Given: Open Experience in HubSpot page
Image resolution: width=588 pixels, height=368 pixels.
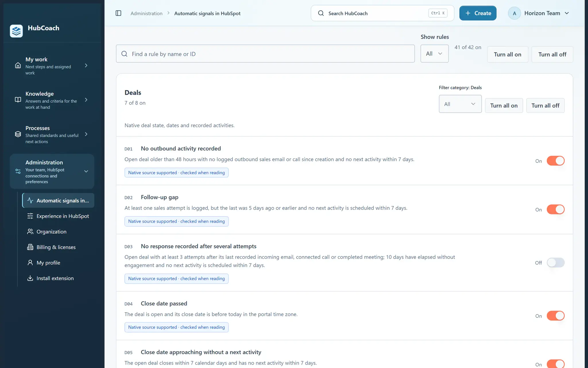Looking at the screenshot, I should [58, 216].
